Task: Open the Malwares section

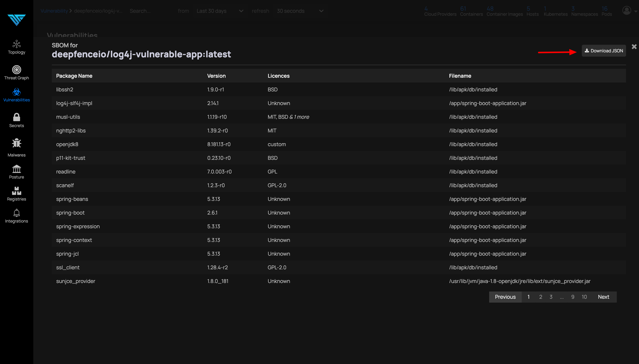Action: coord(16,147)
